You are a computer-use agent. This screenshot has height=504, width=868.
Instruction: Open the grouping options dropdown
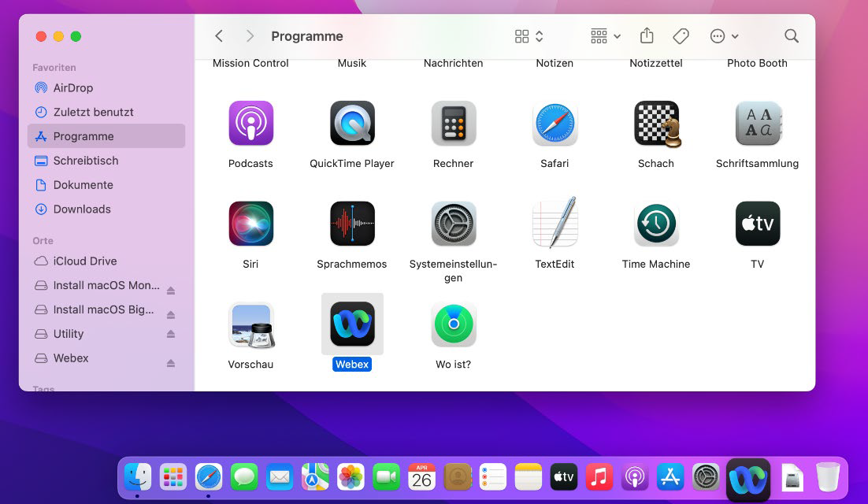[605, 36]
